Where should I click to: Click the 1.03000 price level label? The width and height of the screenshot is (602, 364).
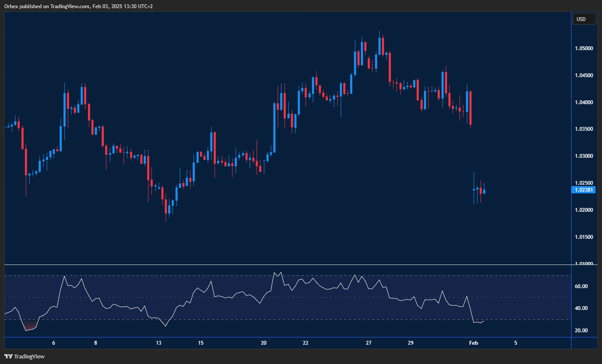(584, 156)
